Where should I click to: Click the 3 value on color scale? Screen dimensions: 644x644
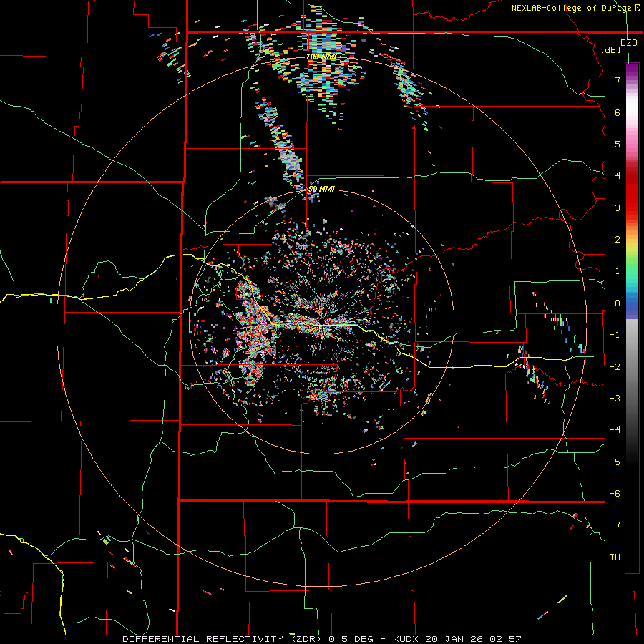click(x=618, y=208)
